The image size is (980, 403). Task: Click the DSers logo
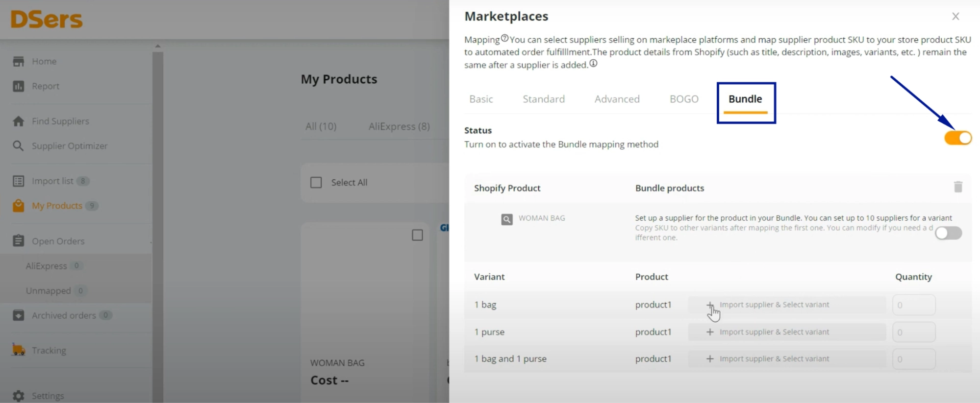47,20
